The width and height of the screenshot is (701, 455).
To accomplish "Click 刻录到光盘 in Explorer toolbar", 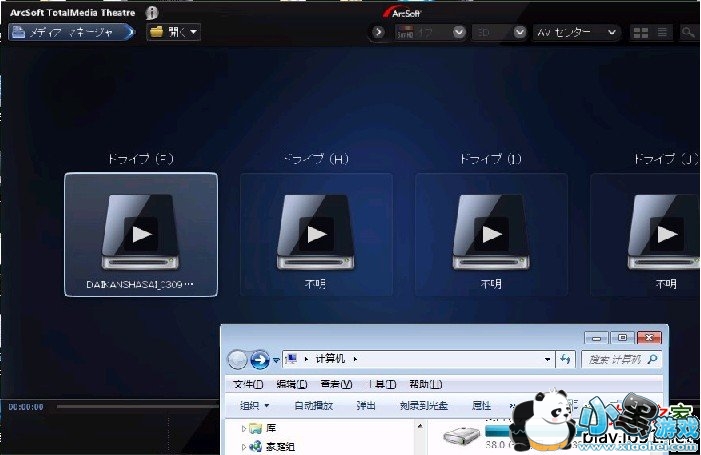I will tap(423, 406).
